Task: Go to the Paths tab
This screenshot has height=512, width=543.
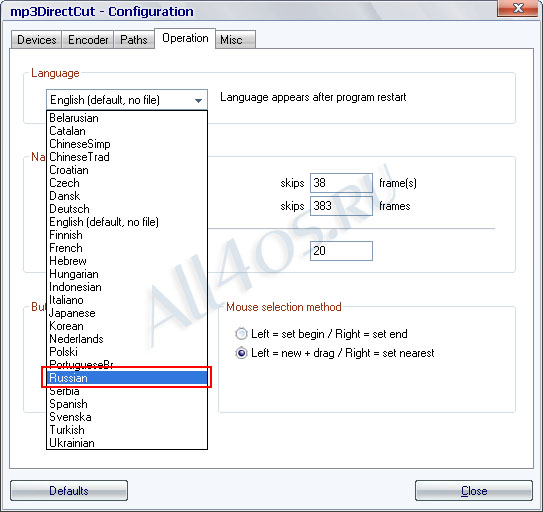Action: point(134,39)
